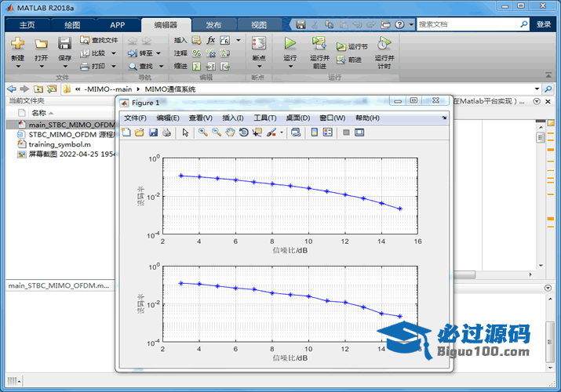Click the 登录 (Sign in) button
This screenshot has height=392, width=561.
544,24
